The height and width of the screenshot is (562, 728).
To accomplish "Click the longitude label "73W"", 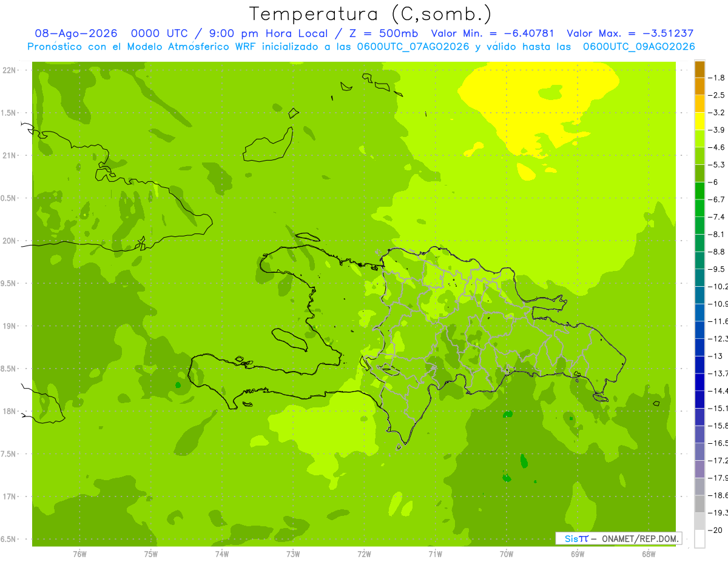I will coord(293,554).
